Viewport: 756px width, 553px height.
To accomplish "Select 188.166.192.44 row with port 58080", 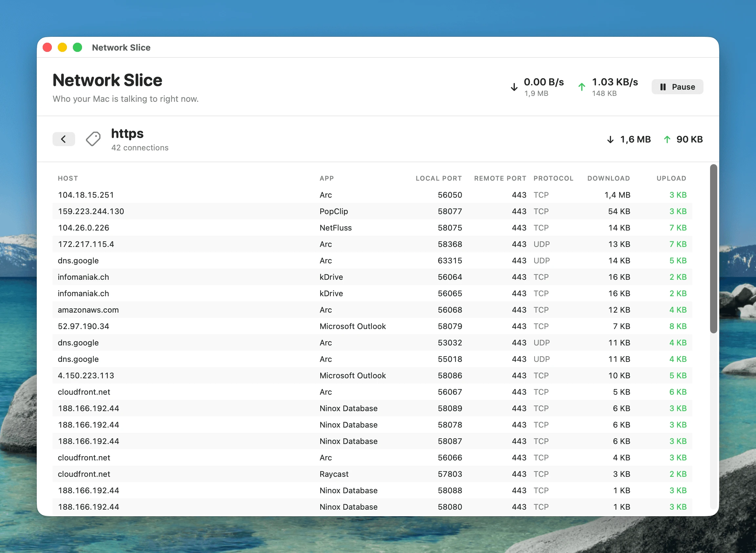I will [x=372, y=506].
